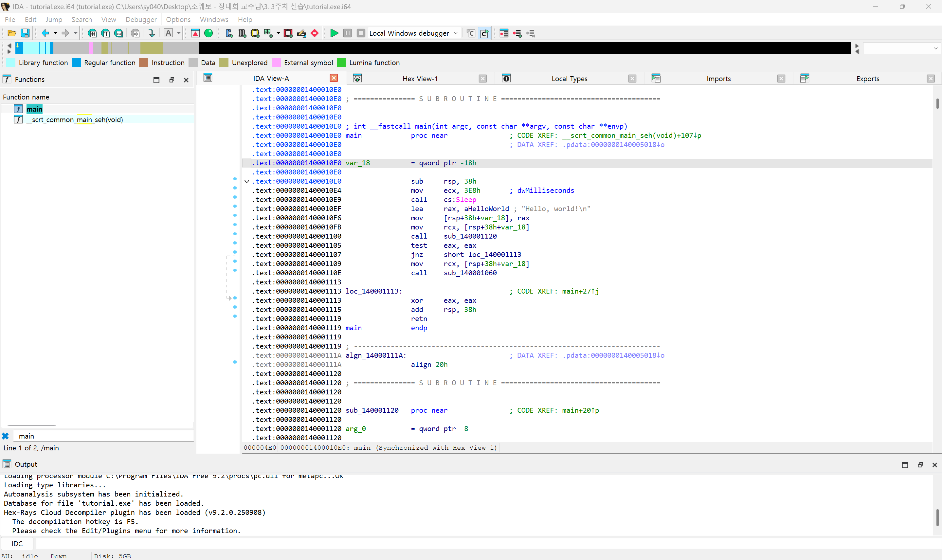The width and height of the screenshot is (942, 560).
Task: Pause the debugged process
Action: click(x=348, y=33)
